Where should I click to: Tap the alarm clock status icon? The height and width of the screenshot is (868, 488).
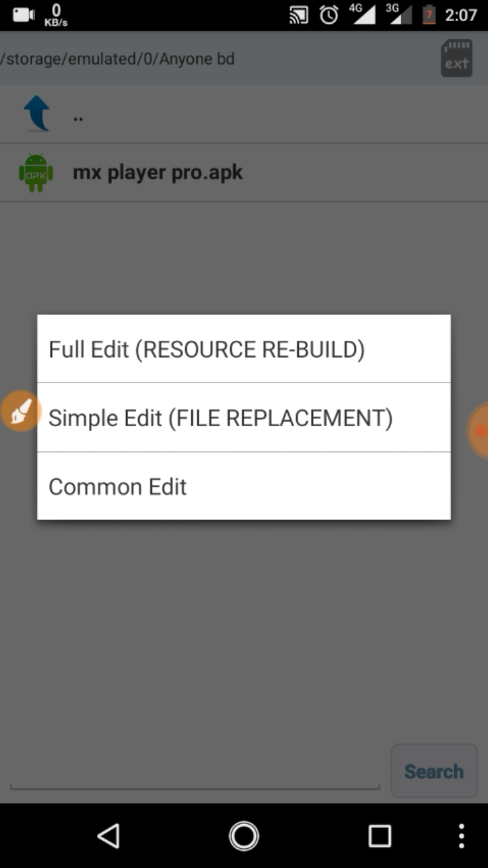(x=329, y=14)
